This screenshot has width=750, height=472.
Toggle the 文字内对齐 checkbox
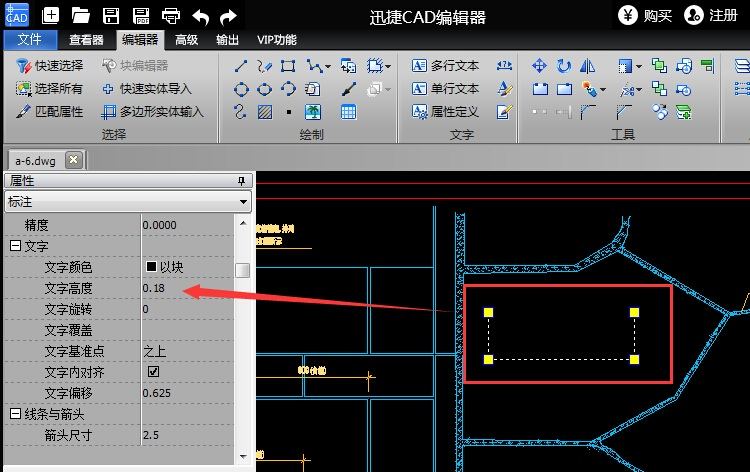pyautogui.click(x=153, y=372)
